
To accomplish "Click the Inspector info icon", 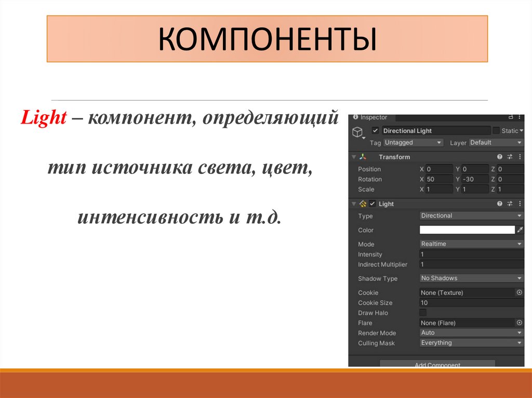I will 355,117.
